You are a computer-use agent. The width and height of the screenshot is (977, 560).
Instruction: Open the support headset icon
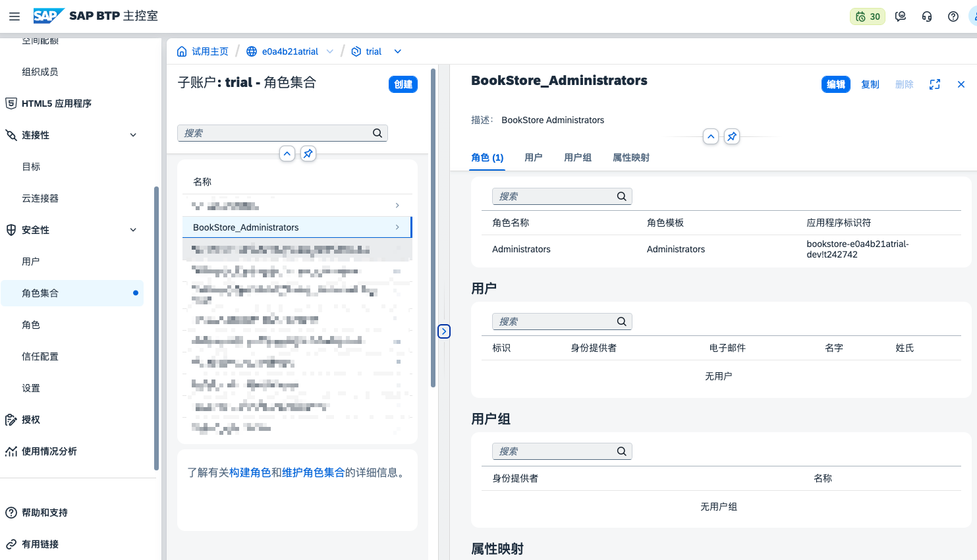coord(927,16)
